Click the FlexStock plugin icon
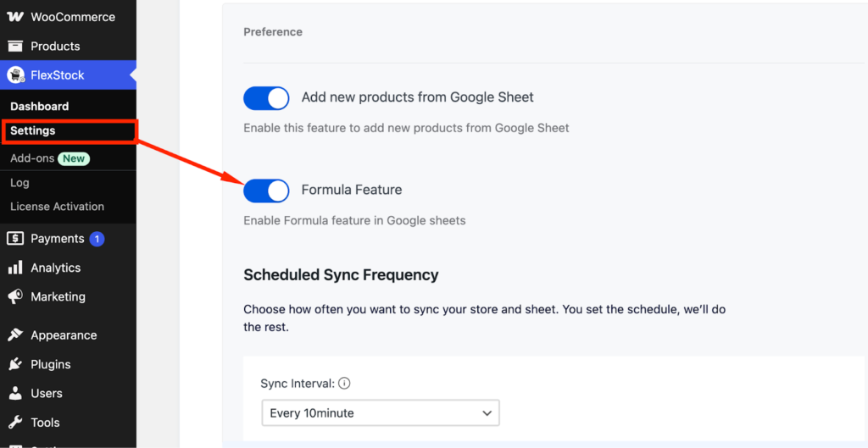 (x=15, y=75)
